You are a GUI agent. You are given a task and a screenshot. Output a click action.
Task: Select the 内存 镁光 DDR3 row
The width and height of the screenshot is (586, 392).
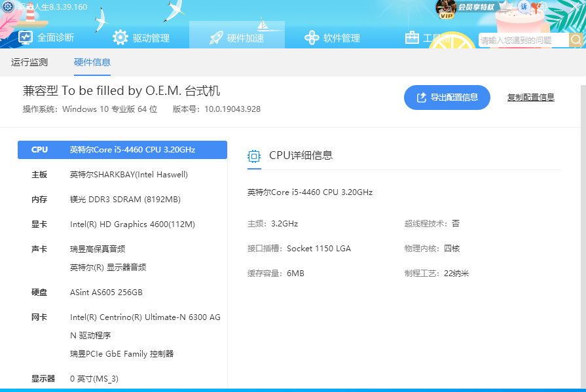pos(122,200)
